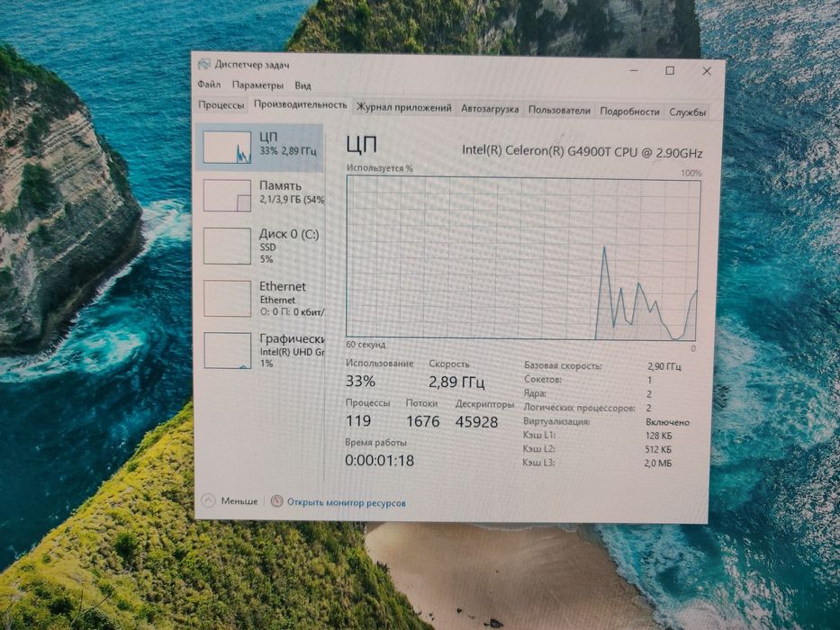Open the Открыть монитор ресурсов link
Screen dimensions: 840x630
click(346, 503)
